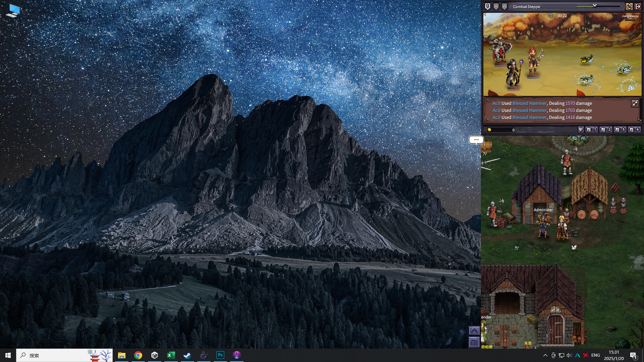Show hidden system tray icons

pos(545,355)
